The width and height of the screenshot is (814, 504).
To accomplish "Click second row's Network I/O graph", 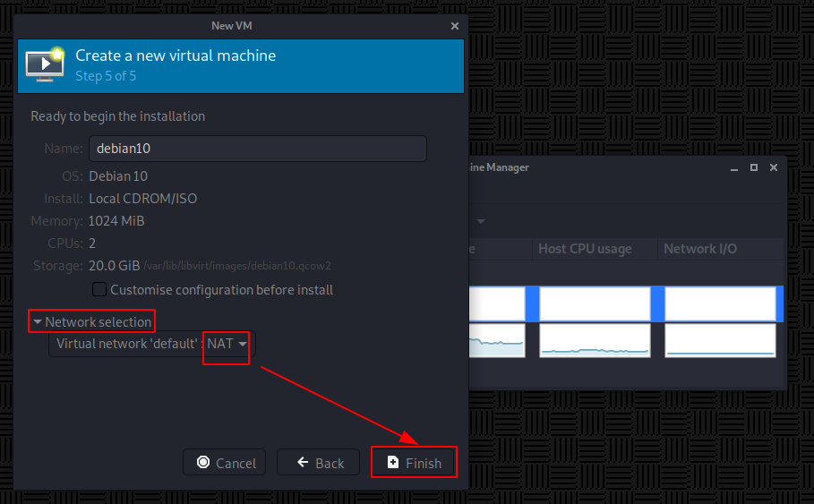I will click(720, 340).
